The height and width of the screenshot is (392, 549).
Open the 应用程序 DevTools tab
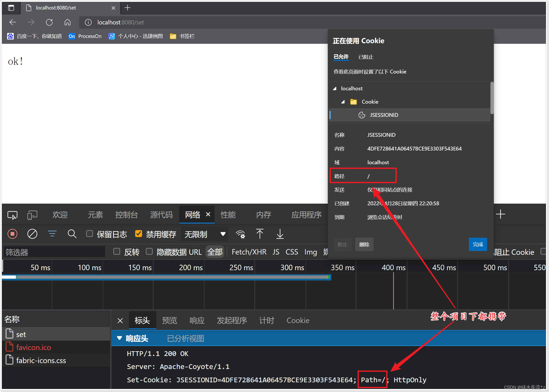pyautogui.click(x=306, y=214)
